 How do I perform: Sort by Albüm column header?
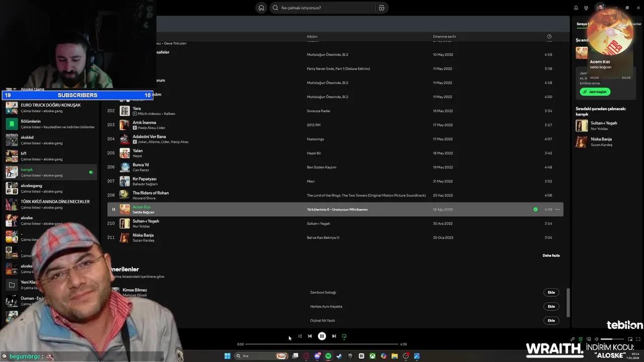click(x=312, y=36)
